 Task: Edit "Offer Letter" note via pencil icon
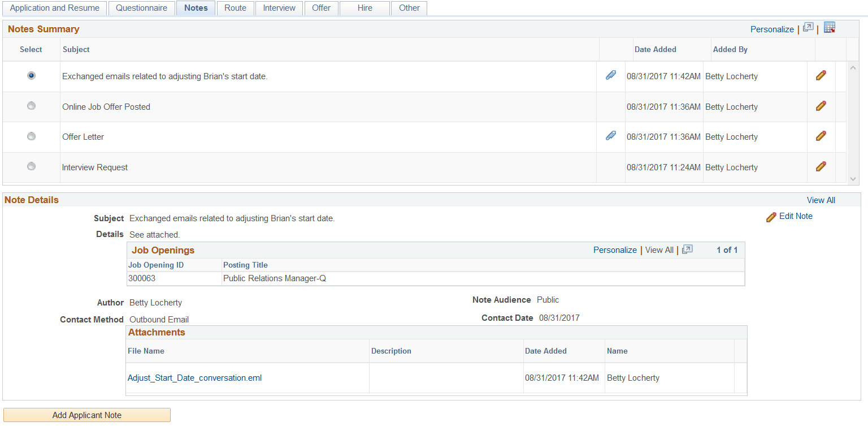(821, 136)
